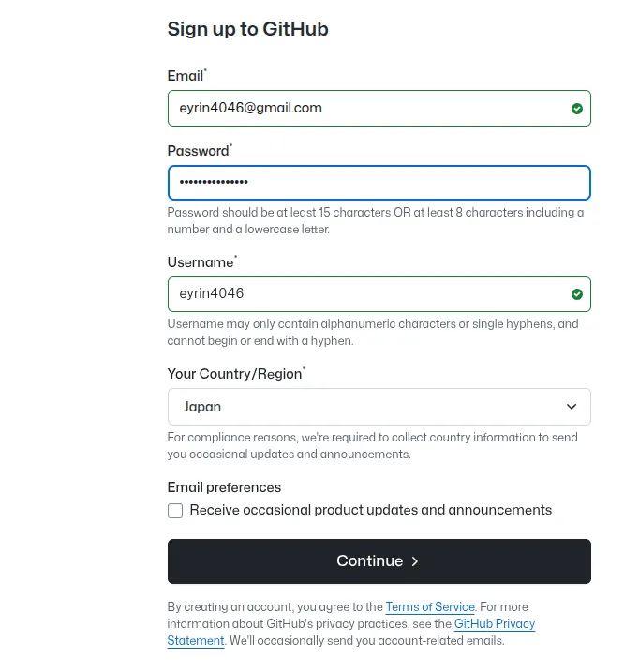Click the Email field label
This screenshot has width=639, height=672.
pos(185,76)
